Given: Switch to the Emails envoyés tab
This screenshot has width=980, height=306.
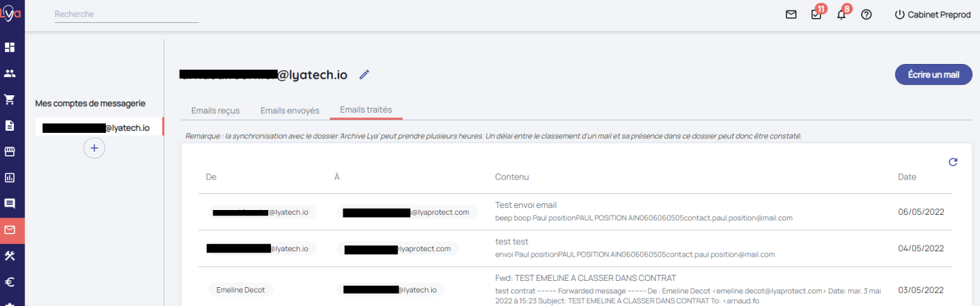Looking at the screenshot, I should [x=290, y=111].
